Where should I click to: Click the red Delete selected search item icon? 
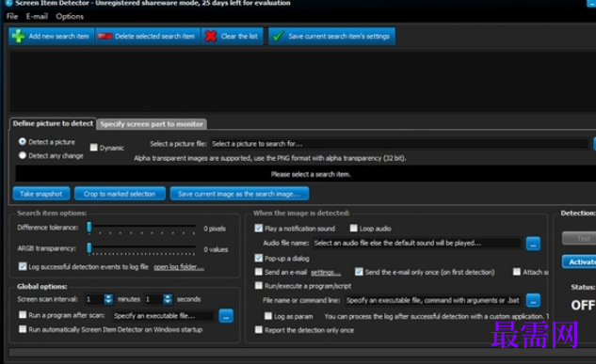point(105,37)
